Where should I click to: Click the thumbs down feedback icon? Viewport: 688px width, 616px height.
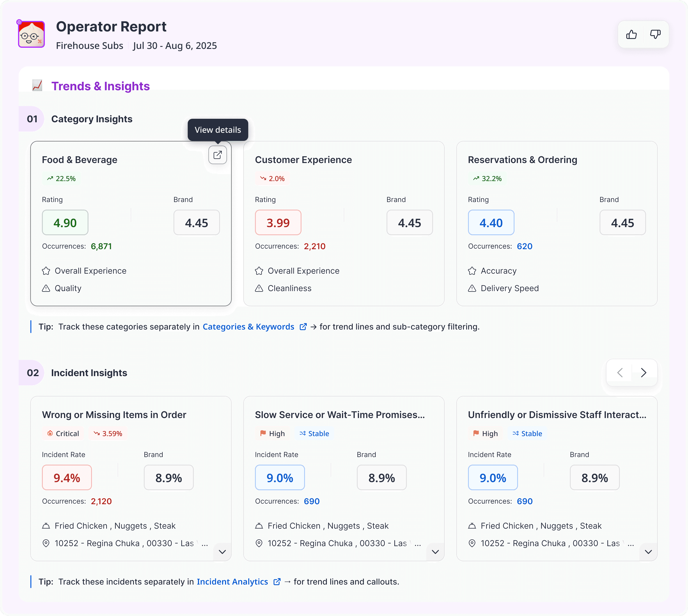[655, 35]
